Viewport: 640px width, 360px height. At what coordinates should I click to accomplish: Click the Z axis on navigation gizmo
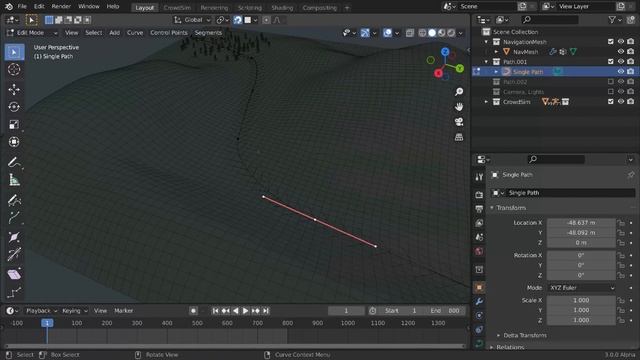pos(445,52)
